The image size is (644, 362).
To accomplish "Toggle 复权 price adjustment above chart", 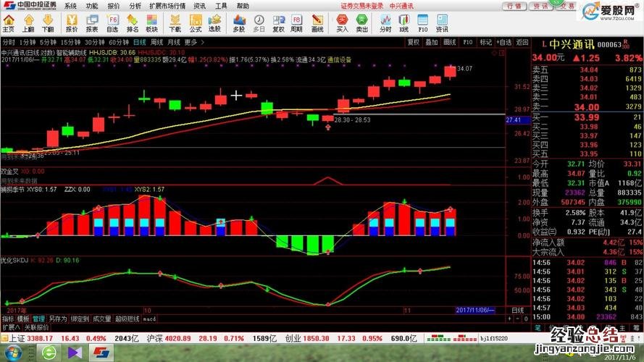I will [x=413, y=42].
